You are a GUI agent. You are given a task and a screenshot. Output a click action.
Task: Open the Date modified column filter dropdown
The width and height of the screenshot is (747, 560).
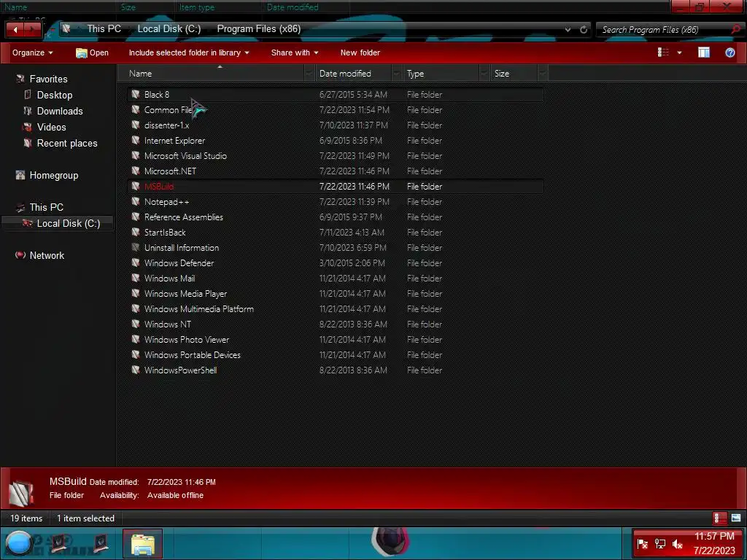tap(397, 74)
